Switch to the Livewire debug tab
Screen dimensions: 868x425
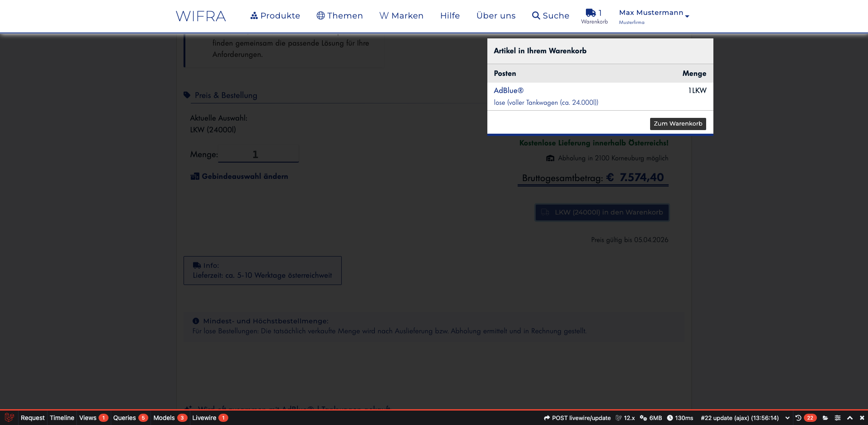click(x=209, y=418)
